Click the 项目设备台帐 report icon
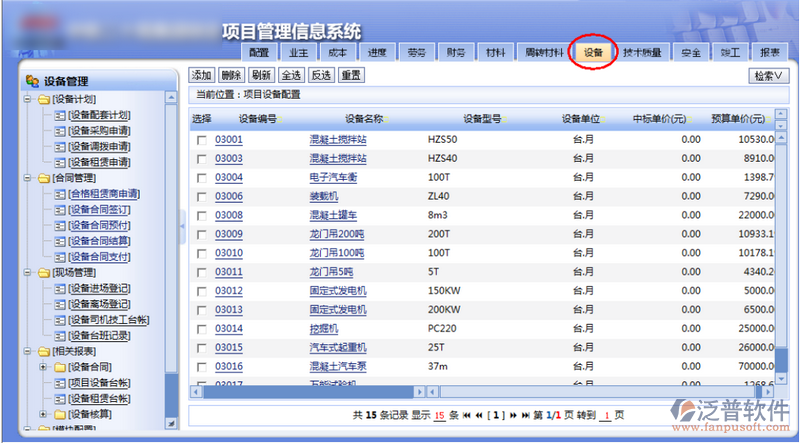 pos(59,382)
